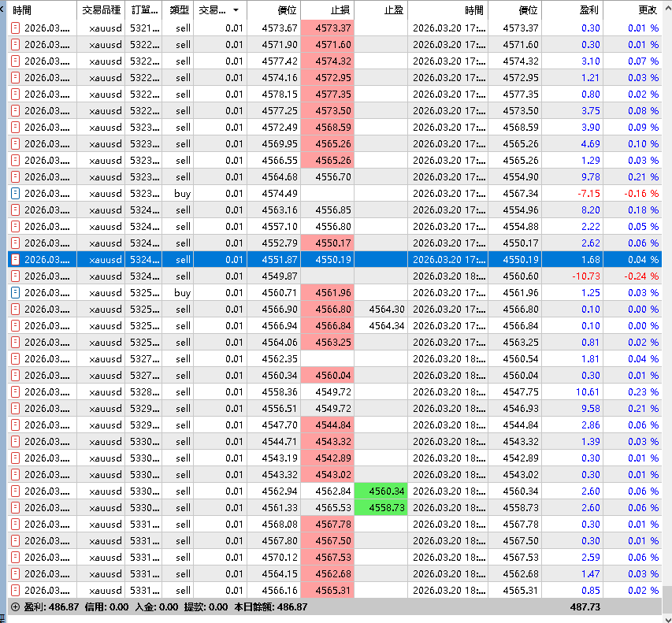Select the 4564.34 take-profit value
Viewport: 672px width, 623px height.
click(x=387, y=326)
